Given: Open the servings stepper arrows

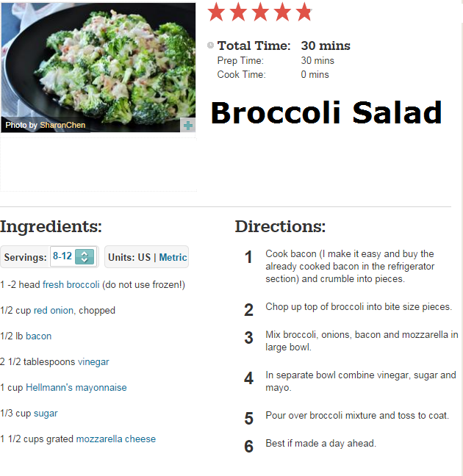Looking at the screenshot, I should coord(85,256).
